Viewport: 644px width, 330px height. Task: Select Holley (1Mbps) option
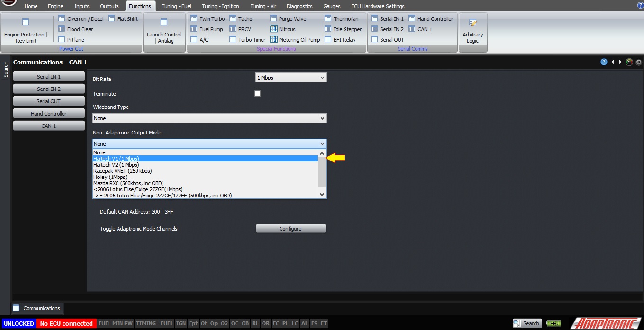[205, 177]
